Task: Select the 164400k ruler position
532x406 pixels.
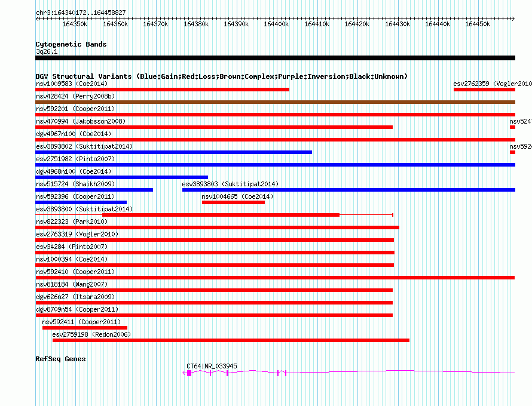Action: (276, 24)
